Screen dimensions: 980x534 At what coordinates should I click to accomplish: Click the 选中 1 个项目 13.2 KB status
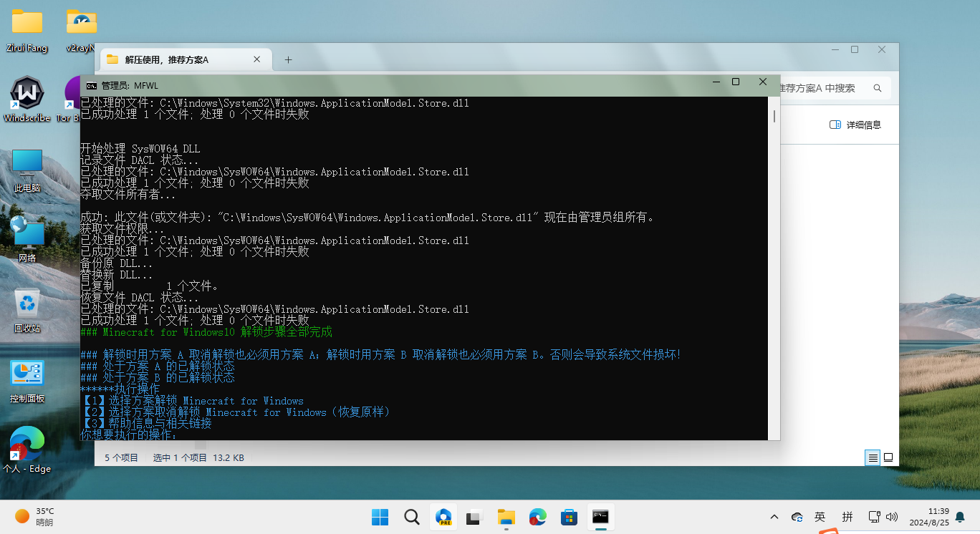click(198, 457)
